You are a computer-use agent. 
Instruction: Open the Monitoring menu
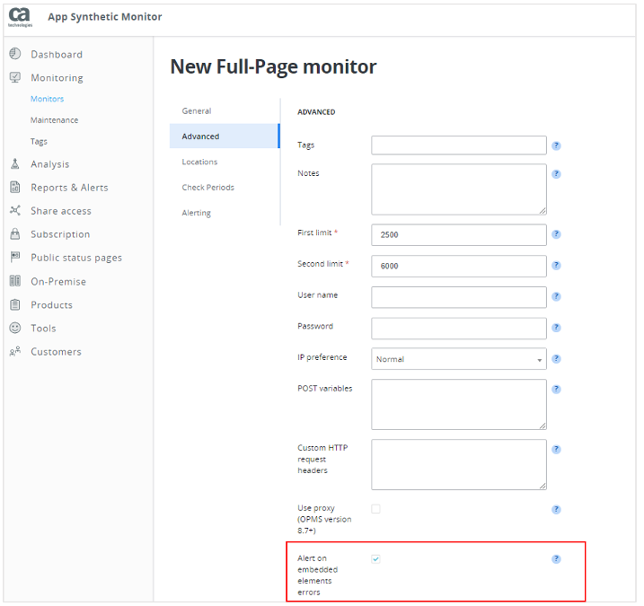pos(57,78)
